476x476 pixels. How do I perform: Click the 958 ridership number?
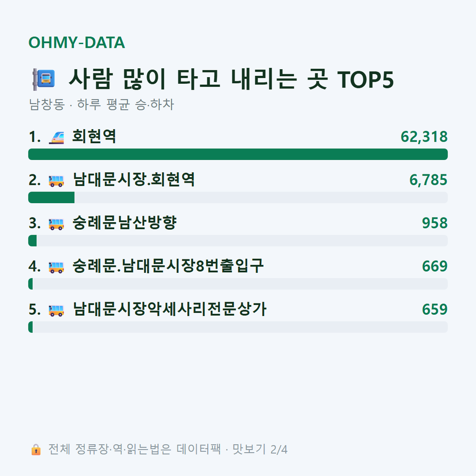[435, 223]
